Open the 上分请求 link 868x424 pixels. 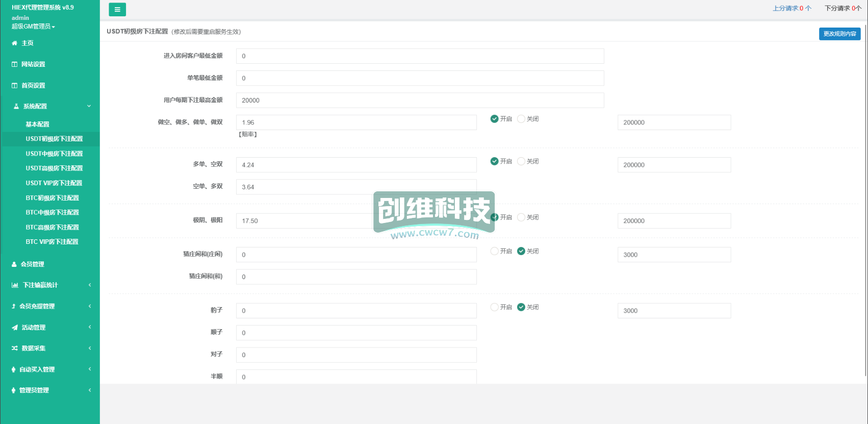[x=792, y=8]
